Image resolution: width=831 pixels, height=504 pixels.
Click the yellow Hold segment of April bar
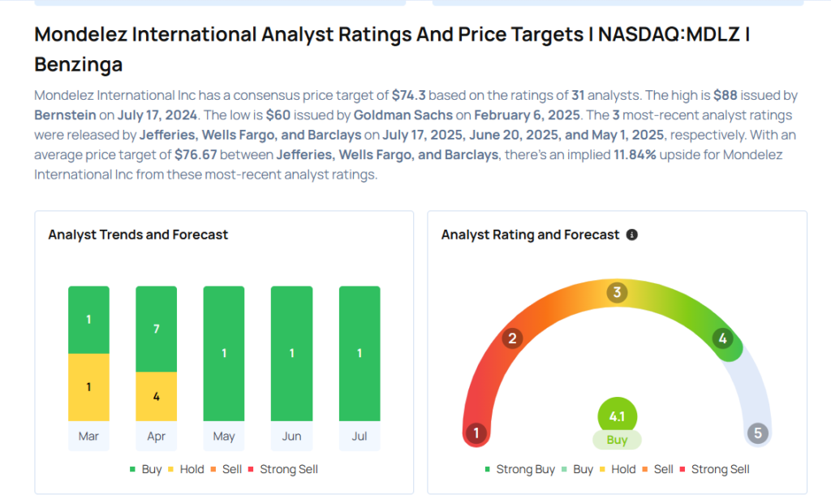click(157, 396)
